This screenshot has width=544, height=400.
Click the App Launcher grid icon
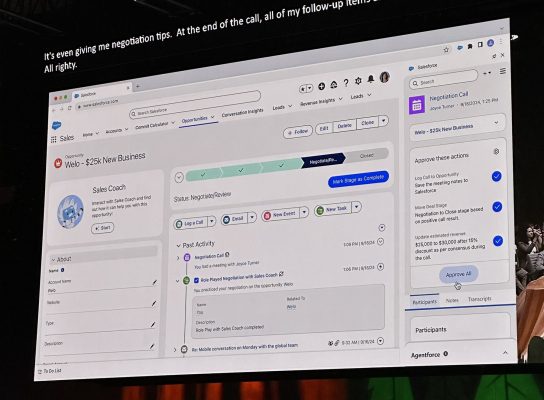(53, 139)
